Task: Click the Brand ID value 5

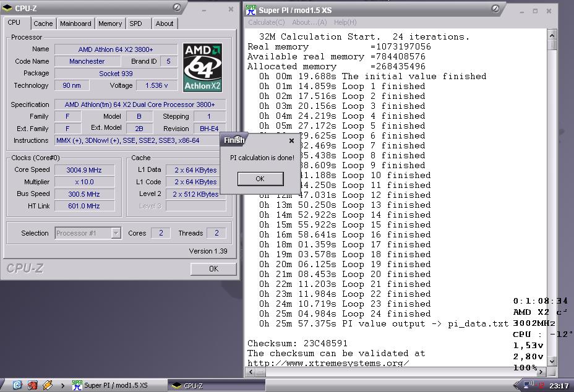Action: 168,61
